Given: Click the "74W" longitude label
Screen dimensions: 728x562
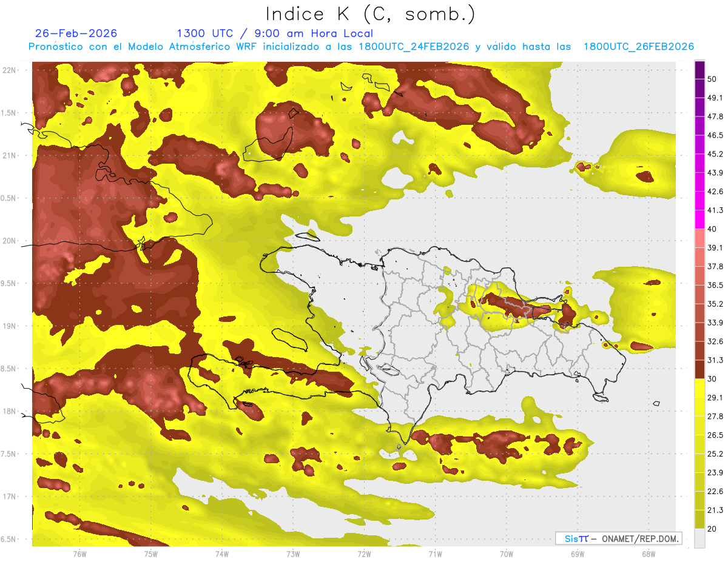Looking at the screenshot, I should click(221, 554).
